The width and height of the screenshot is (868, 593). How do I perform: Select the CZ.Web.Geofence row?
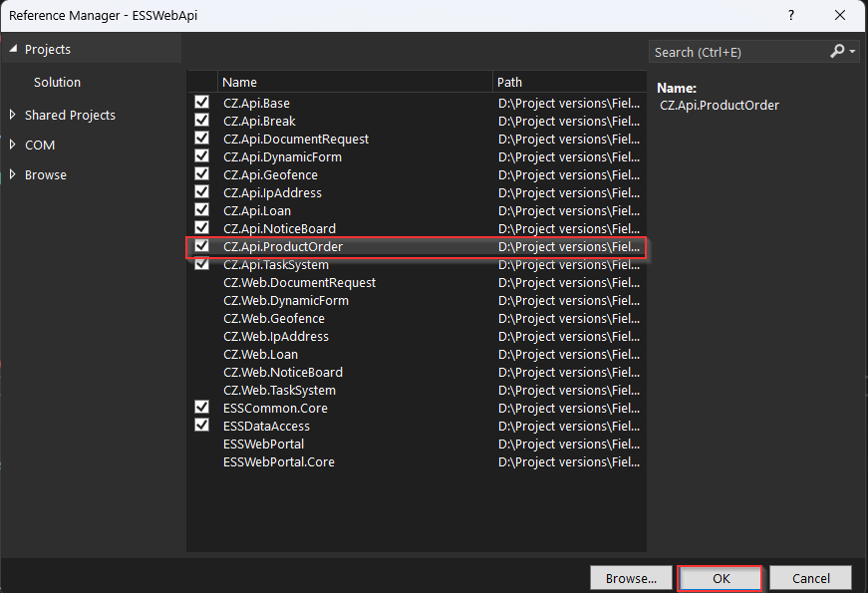pyautogui.click(x=417, y=318)
